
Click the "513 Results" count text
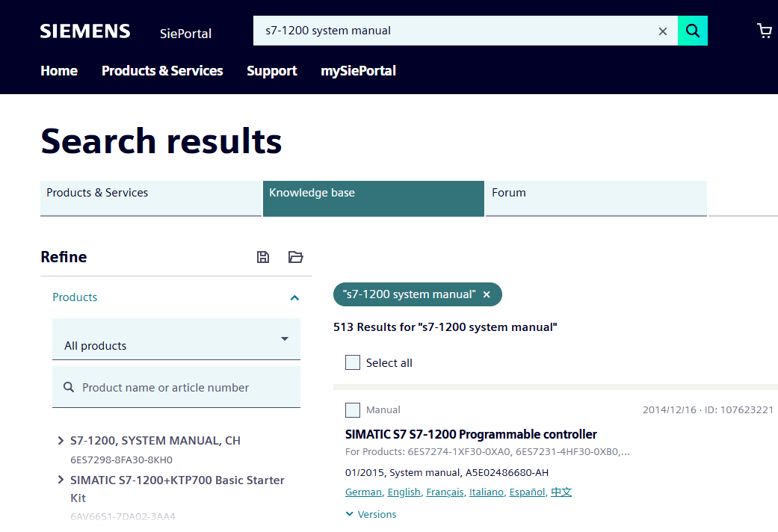(x=445, y=327)
